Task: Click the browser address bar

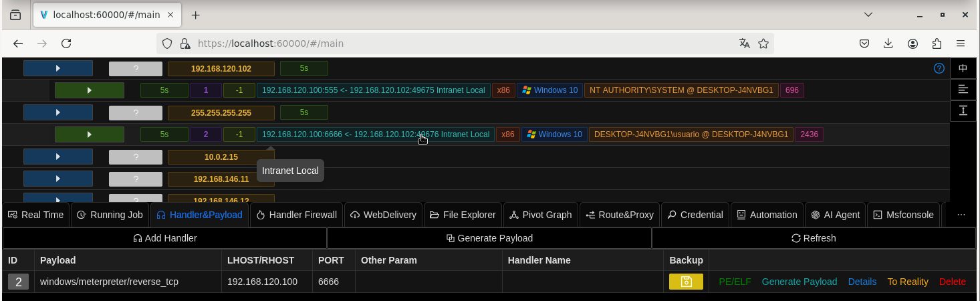Action: (x=465, y=43)
